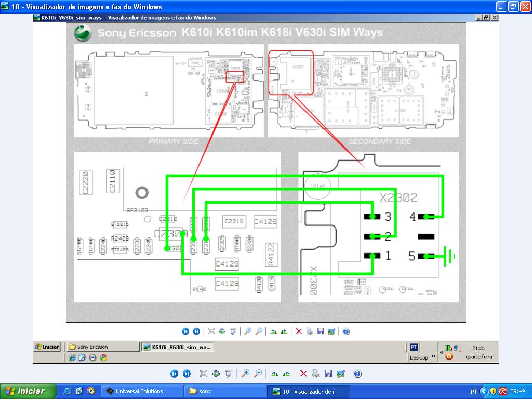Click component label C2218 in diagram
Screen dimensions: 532x399
pyautogui.click(x=234, y=221)
